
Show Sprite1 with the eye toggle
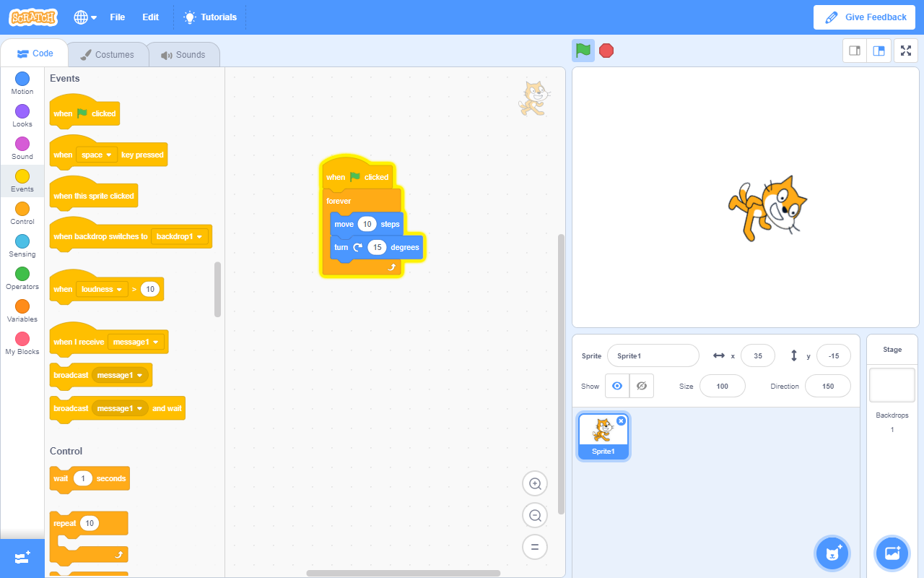617,385
